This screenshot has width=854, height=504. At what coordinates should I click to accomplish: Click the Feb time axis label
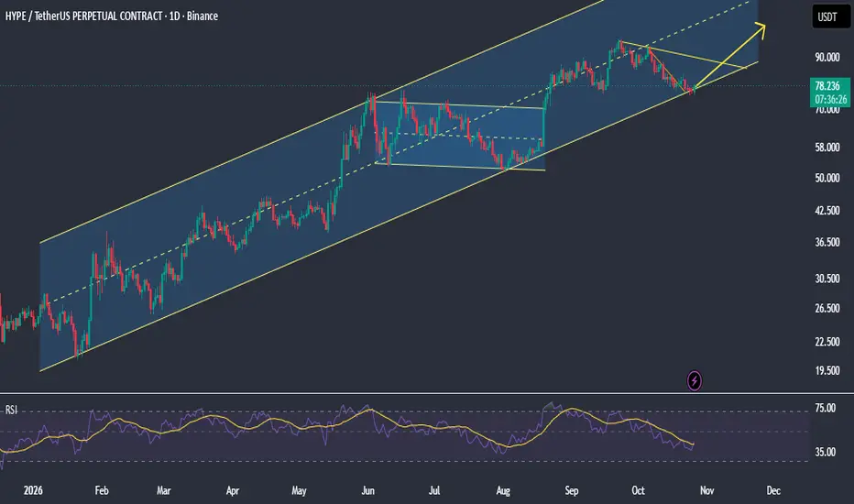coord(102,490)
